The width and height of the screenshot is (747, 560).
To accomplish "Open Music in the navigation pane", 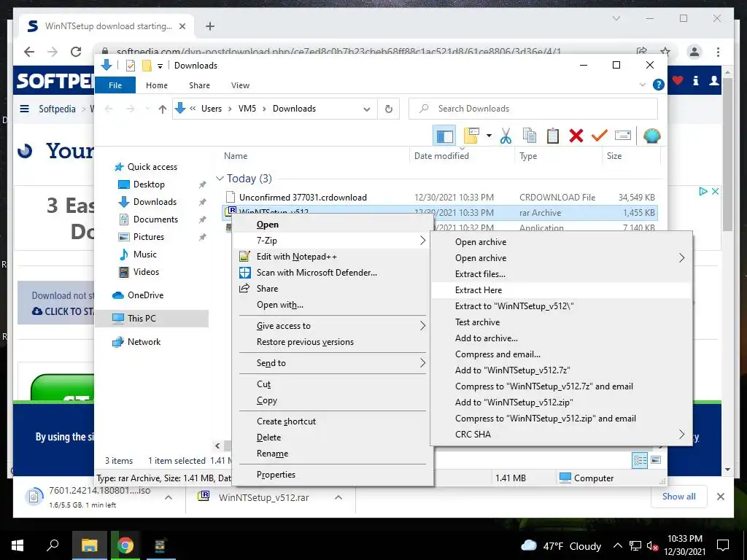I will pyautogui.click(x=145, y=254).
